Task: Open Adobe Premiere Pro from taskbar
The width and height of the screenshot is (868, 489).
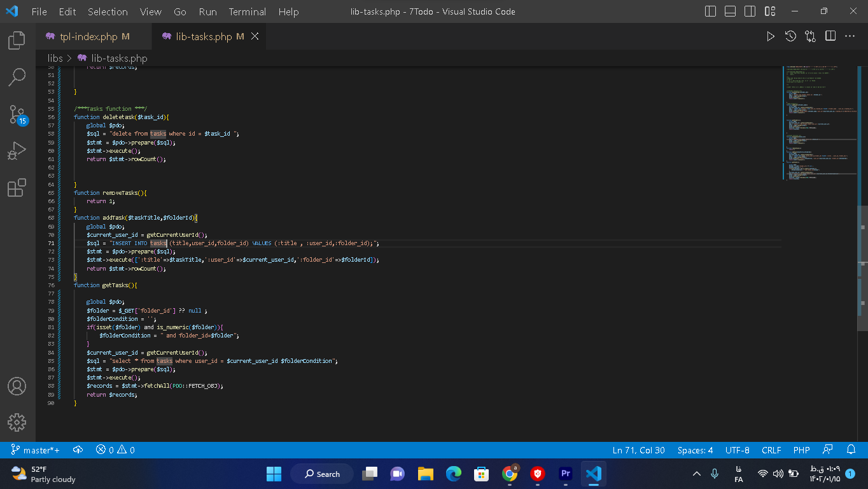Action: [x=565, y=474]
